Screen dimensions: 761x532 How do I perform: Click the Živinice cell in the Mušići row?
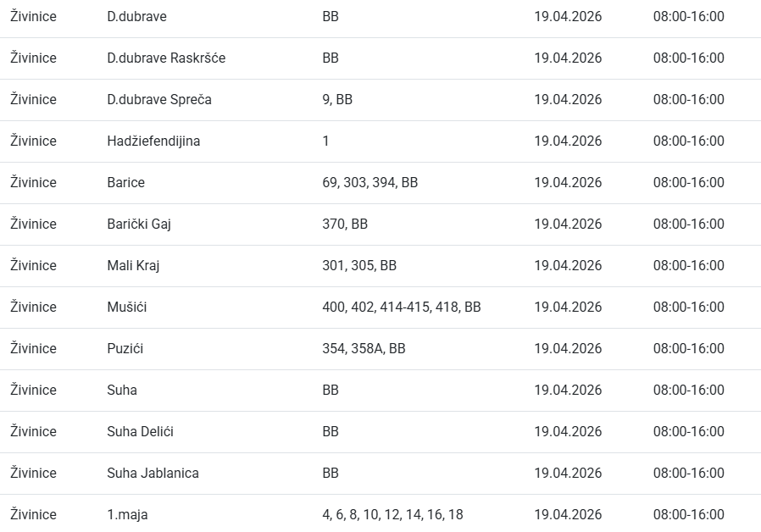point(33,308)
